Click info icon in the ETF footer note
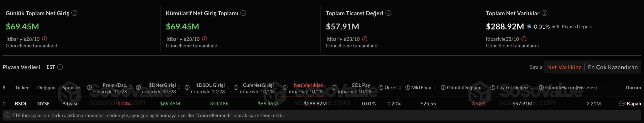The image size is (644, 123). point(8,115)
